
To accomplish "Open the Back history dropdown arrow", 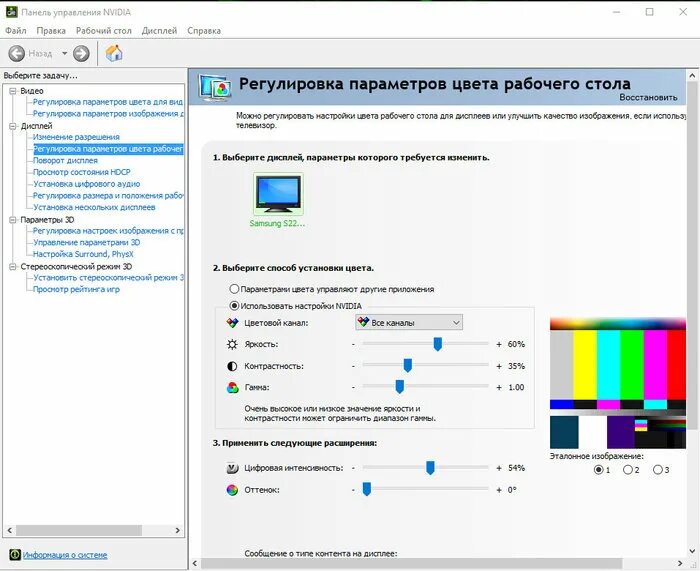I will pyautogui.click(x=64, y=54).
